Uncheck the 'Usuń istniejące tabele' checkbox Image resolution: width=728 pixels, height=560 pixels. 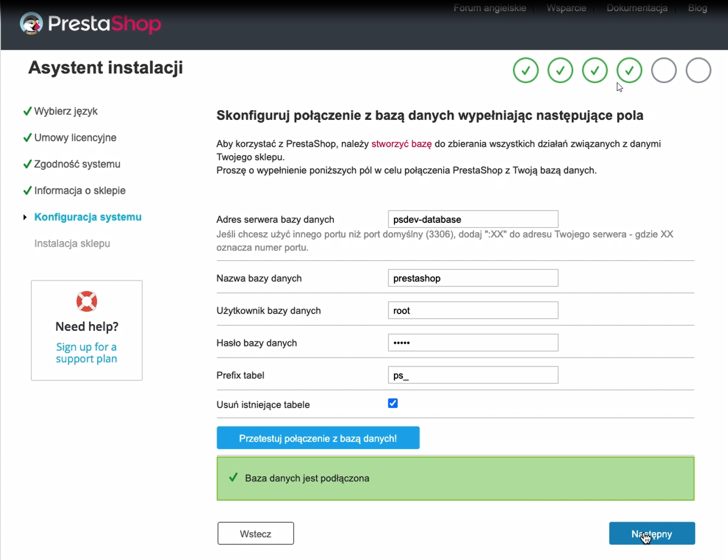393,403
